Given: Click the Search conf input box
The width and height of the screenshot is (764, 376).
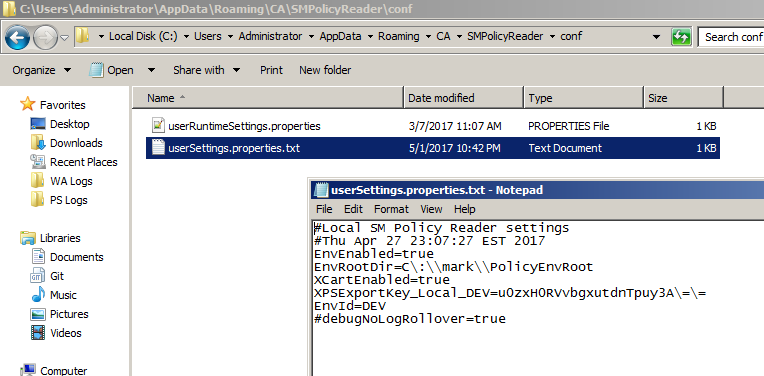Looking at the screenshot, I should coord(731,37).
